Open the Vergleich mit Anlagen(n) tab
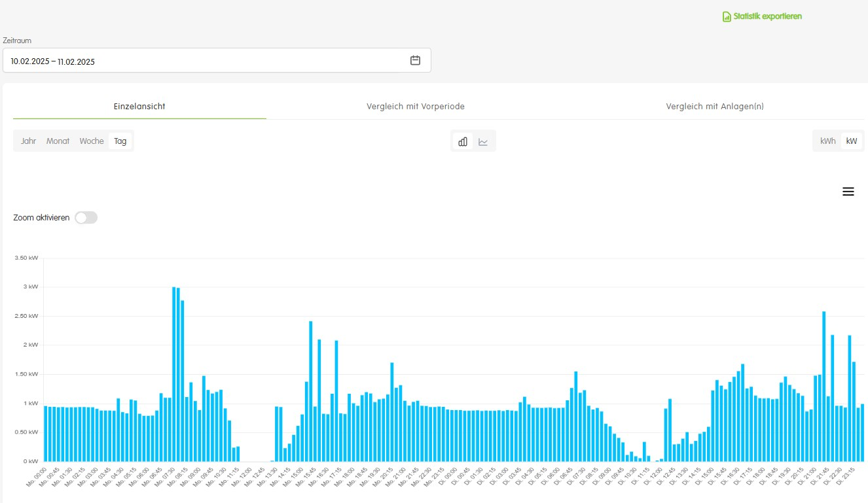Screen dimensions: 868x503 tap(715, 107)
